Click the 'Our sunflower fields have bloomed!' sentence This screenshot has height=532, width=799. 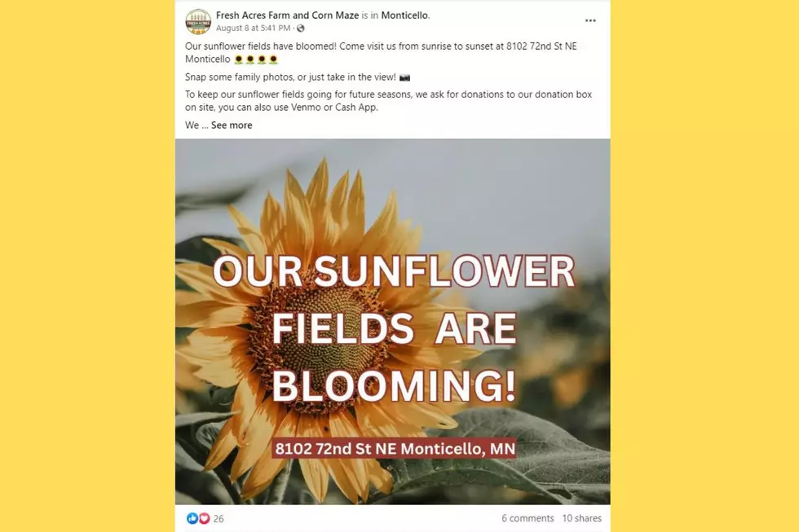tap(260, 46)
